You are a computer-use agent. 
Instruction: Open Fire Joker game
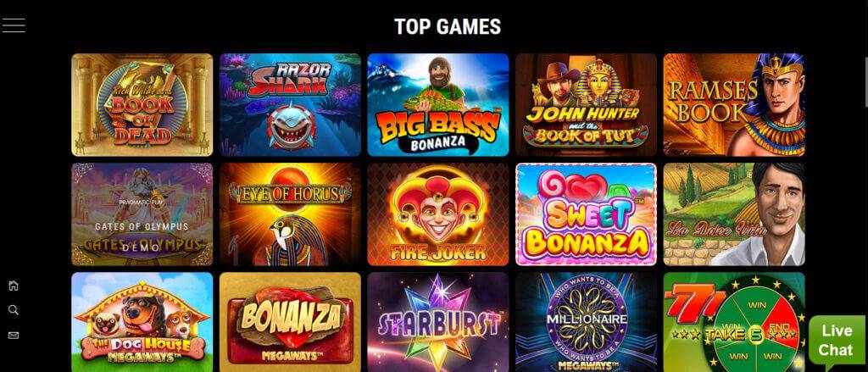tap(438, 214)
